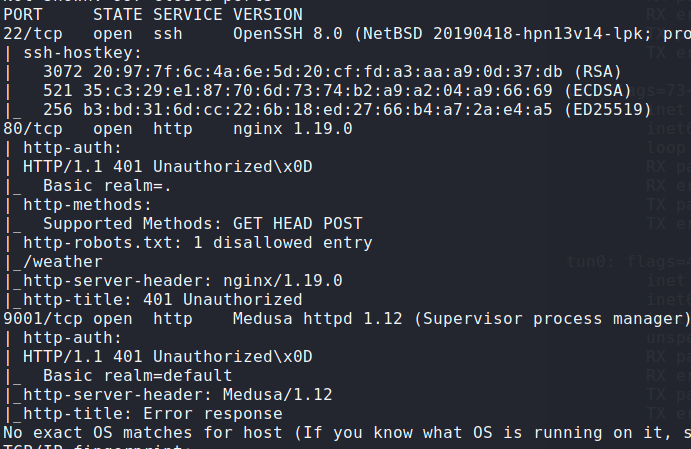This screenshot has height=449, width=691.
Task: Click the http-title Error response line
Action: pos(152,413)
